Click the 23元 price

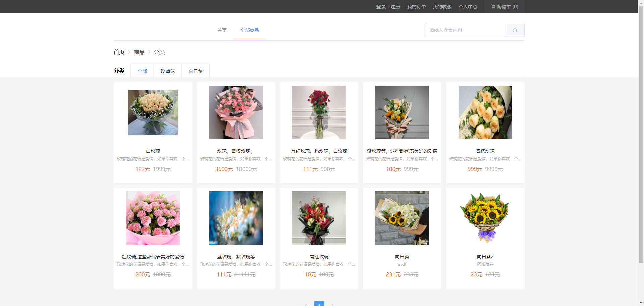[477, 275]
